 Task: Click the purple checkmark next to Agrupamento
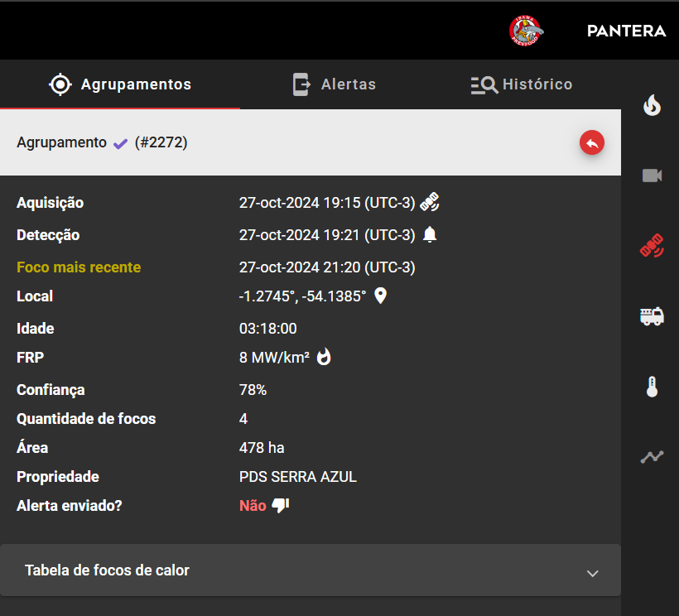(x=120, y=143)
